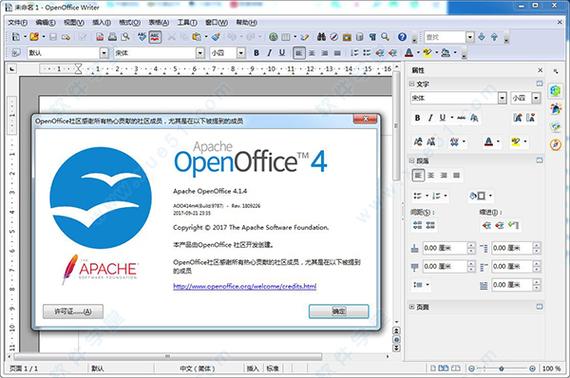Open the openoffice.org credits.html link
The width and height of the screenshot is (570, 378).
click(245, 286)
